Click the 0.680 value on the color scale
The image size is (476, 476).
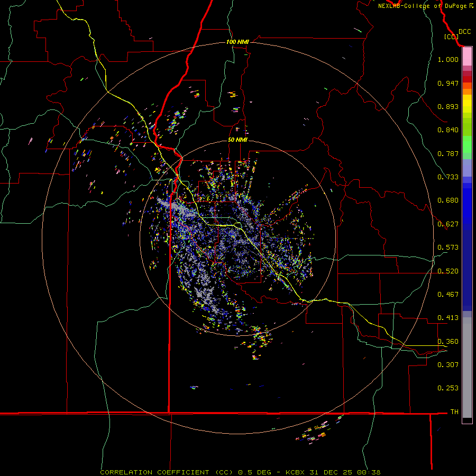tap(448, 200)
